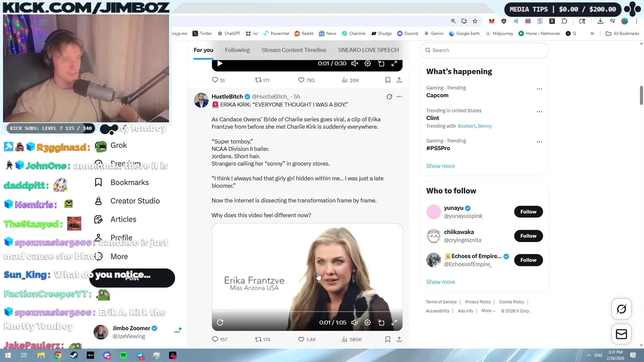
Task: Open Windows Start menu
Action: (8, 355)
